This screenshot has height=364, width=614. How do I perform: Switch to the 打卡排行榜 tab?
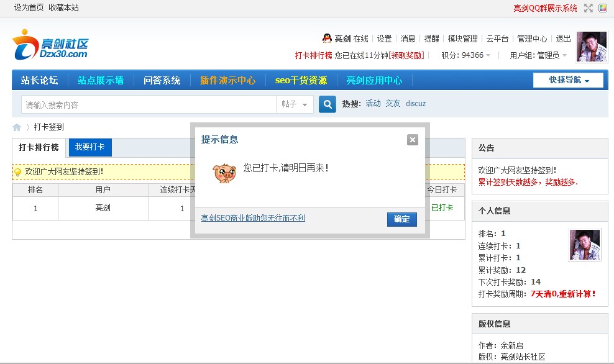pyautogui.click(x=39, y=148)
